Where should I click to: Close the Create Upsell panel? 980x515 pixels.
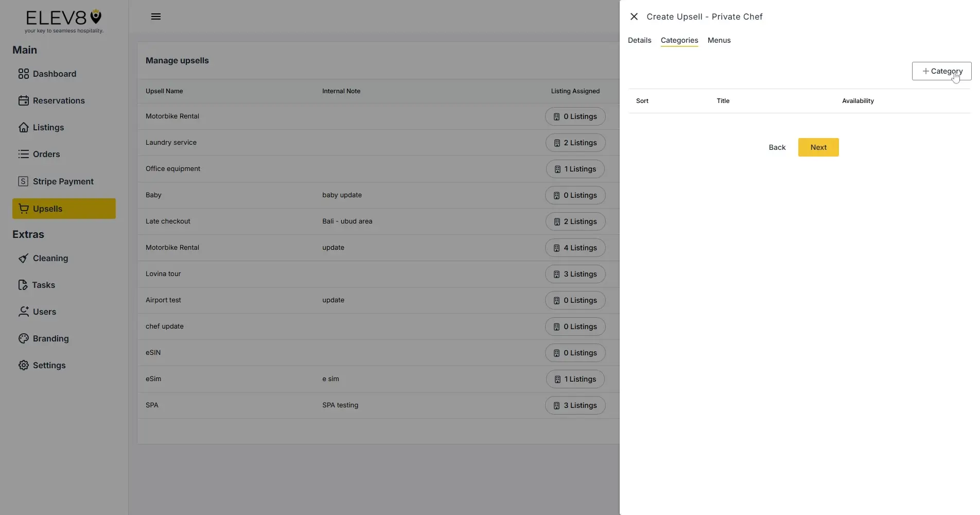pos(634,16)
